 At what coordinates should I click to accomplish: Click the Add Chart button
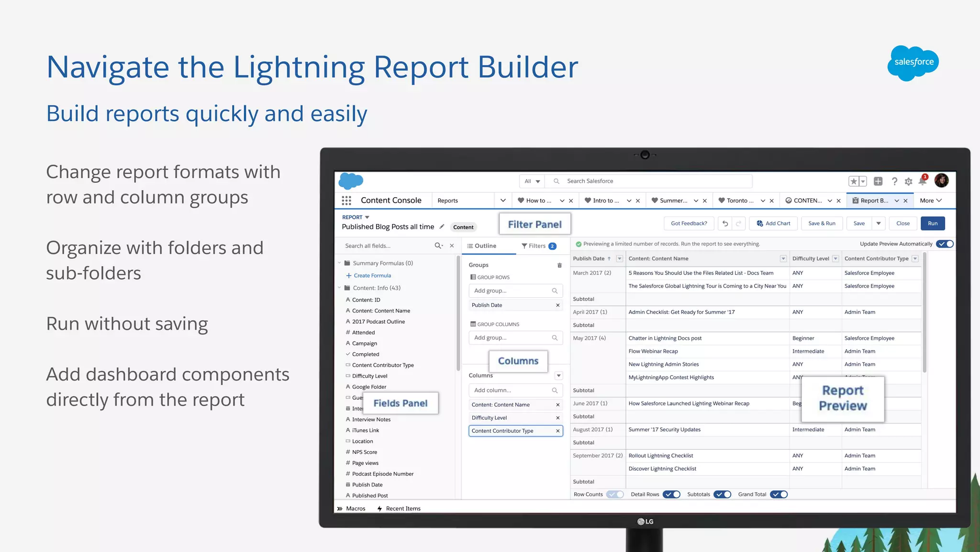coord(773,224)
